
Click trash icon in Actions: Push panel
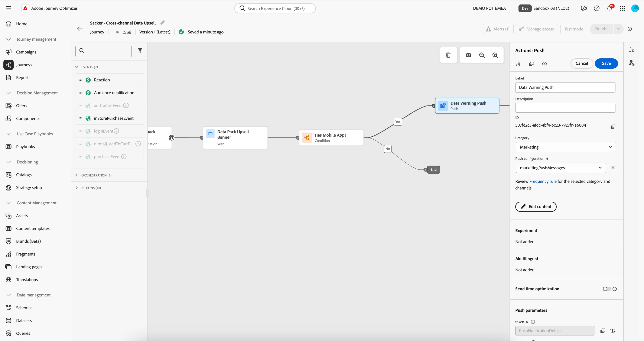coord(518,64)
